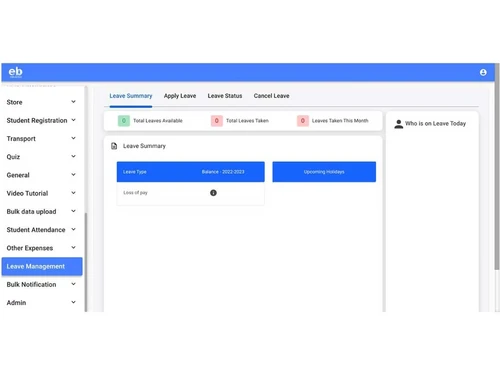Click the Total Leaves Taken label
This screenshot has width=500, height=375.
tap(247, 121)
